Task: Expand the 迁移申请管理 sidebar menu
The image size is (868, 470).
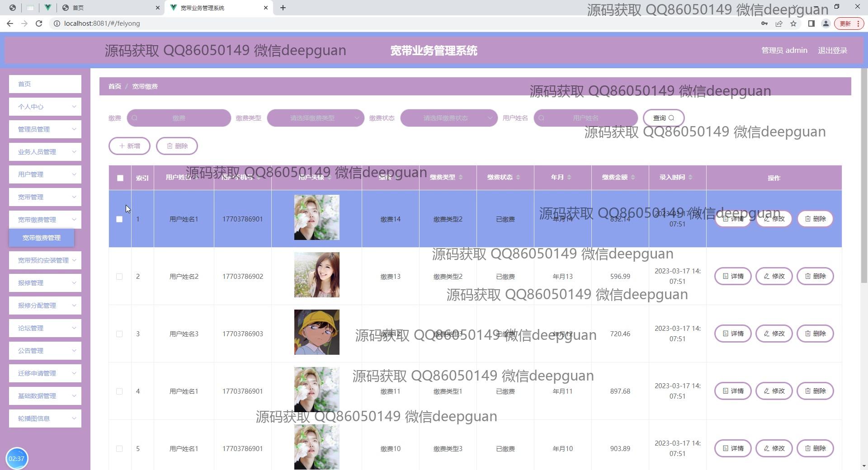Action: (45, 373)
